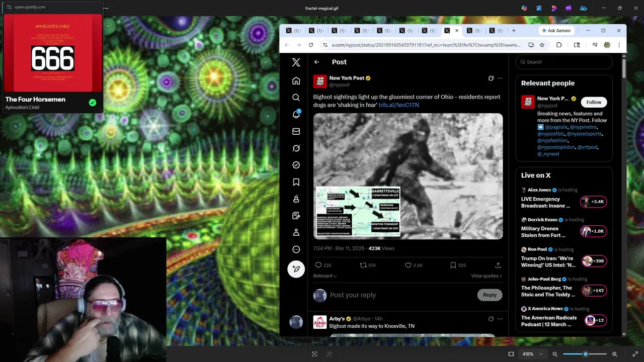This screenshot has height=362, width=644.
Task: Join Alex Jones live broadcast
Action: [564, 199]
